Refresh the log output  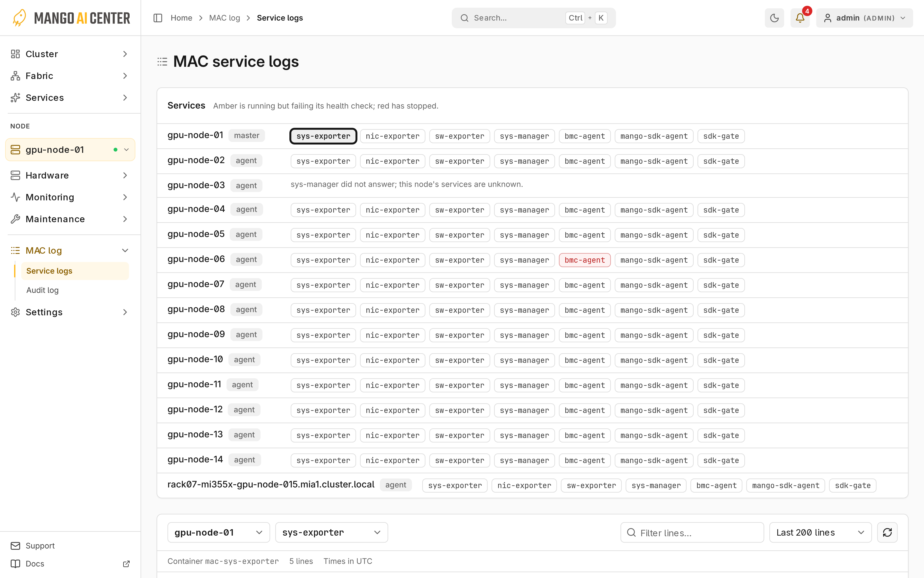(887, 532)
